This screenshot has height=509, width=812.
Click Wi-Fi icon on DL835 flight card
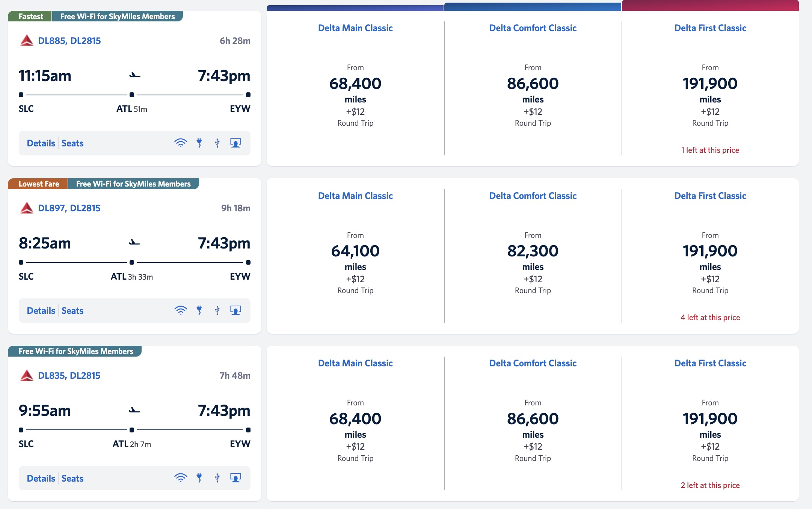[181, 478]
